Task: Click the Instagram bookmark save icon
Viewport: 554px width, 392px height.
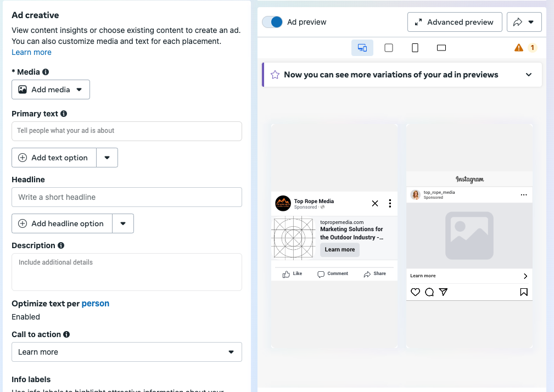Action: pos(524,292)
